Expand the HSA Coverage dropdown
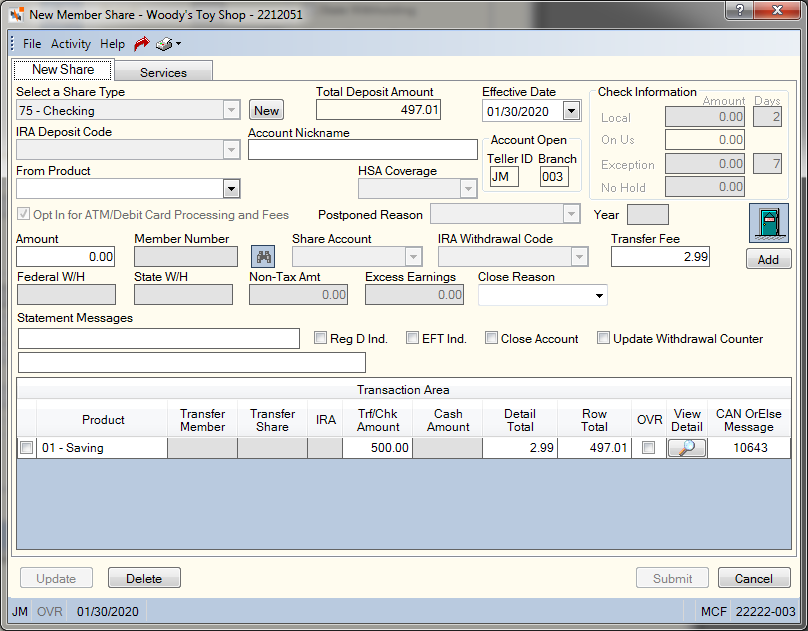This screenshot has height=631, width=808. point(468,189)
